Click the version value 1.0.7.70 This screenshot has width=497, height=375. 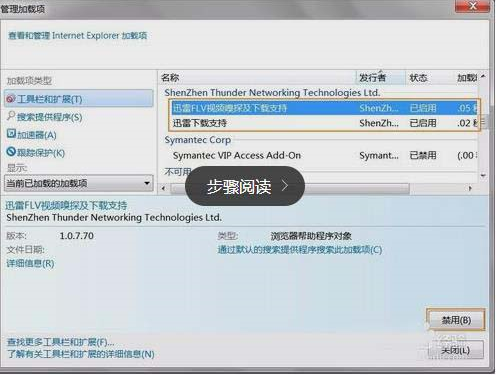click(x=76, y=236)
